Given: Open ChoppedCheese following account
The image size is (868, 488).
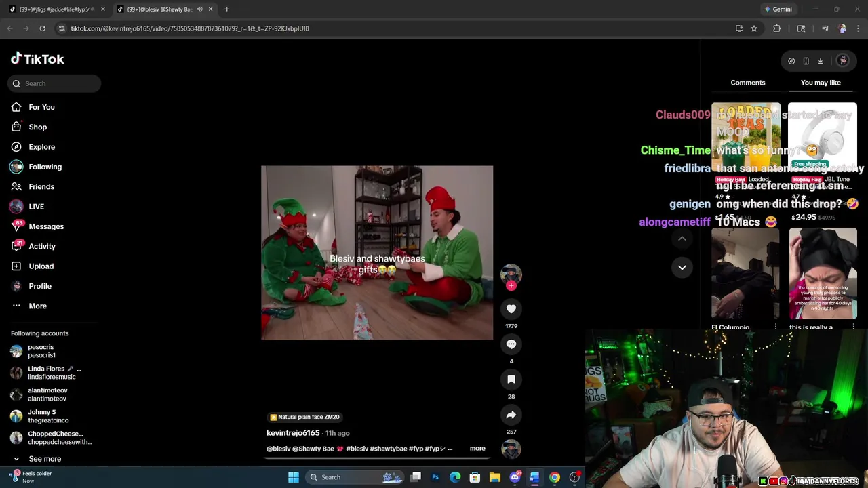Looking at the screenshot, I should (51, 438).
